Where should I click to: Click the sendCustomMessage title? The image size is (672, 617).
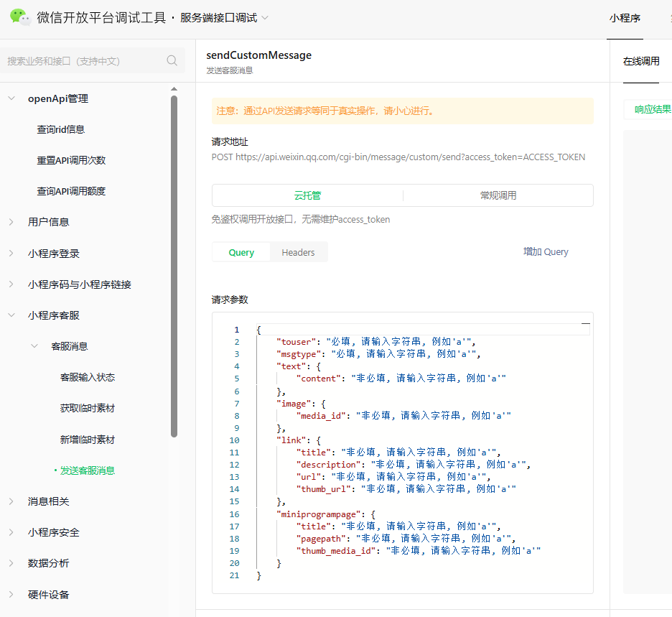[x=259, y=55]
